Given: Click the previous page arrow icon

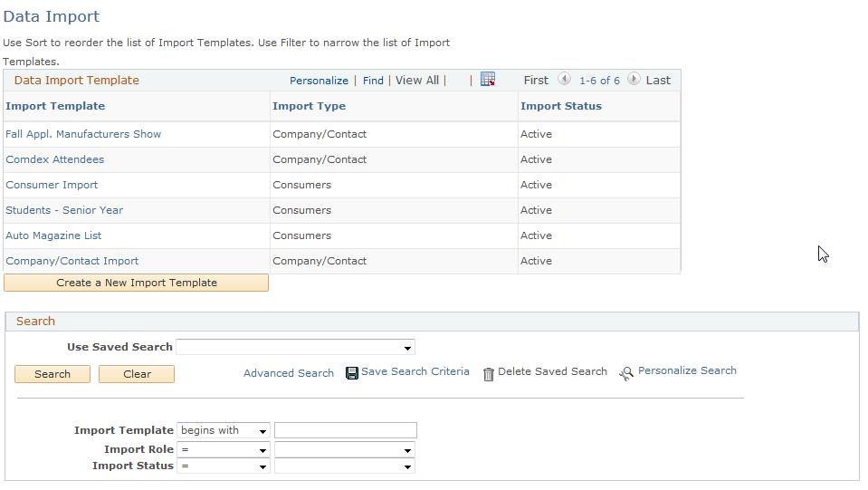Looking at the screenshot, I should pyautogui.click(x=564, y=79).
